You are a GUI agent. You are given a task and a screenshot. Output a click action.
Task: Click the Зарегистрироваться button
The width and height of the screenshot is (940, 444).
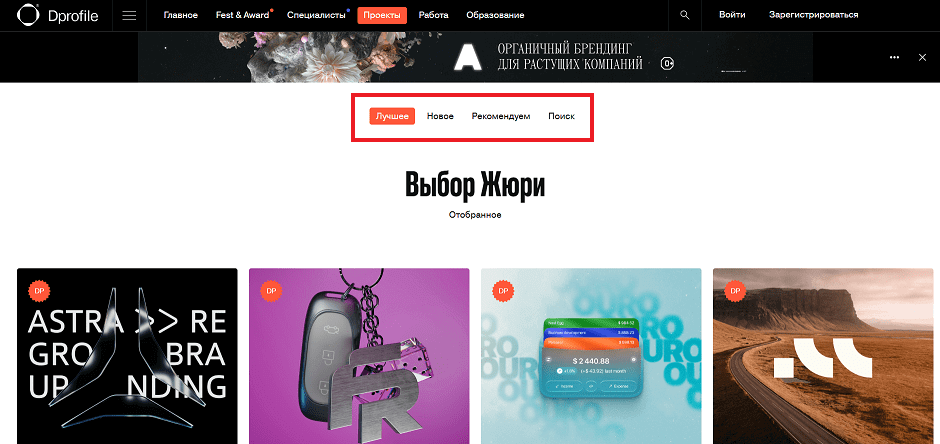(814, 15)
